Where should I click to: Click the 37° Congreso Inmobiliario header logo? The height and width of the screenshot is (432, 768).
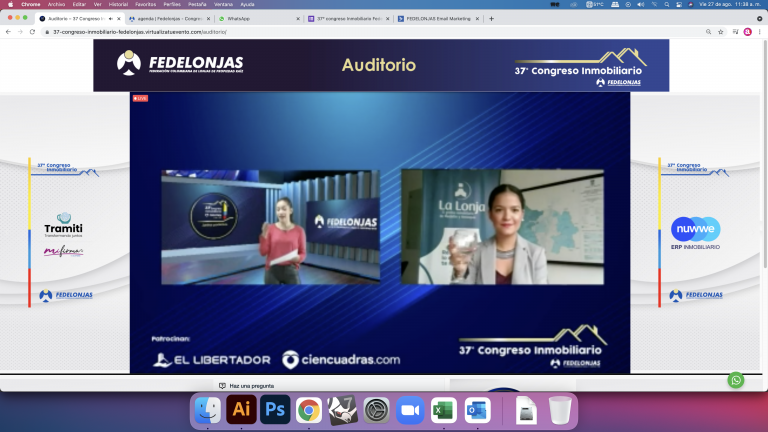580,67
